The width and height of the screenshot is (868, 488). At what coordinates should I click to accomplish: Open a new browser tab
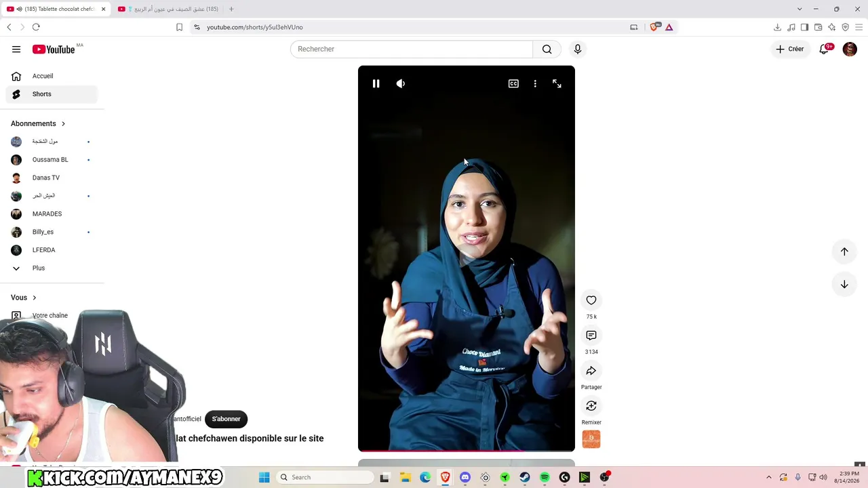coord(231,9)
